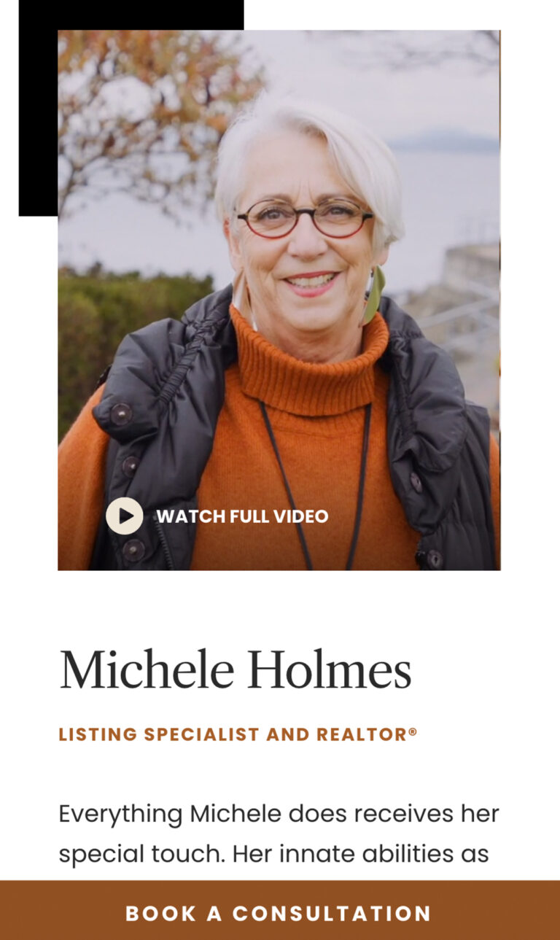
Task: Click the word "CONSULTATION" in the brown footer bar
Action: click(x=332, y=914)
